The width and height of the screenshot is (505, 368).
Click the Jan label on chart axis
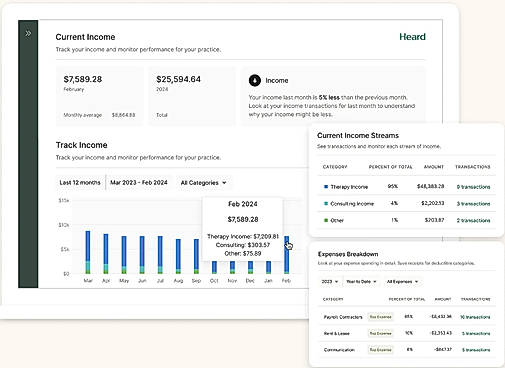click(x=268, y=281)
